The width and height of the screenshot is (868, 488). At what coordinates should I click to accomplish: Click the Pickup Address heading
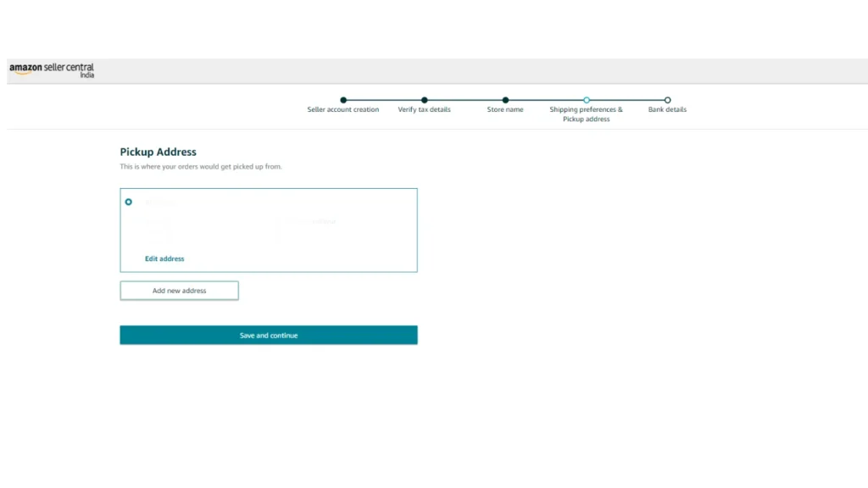158,152
